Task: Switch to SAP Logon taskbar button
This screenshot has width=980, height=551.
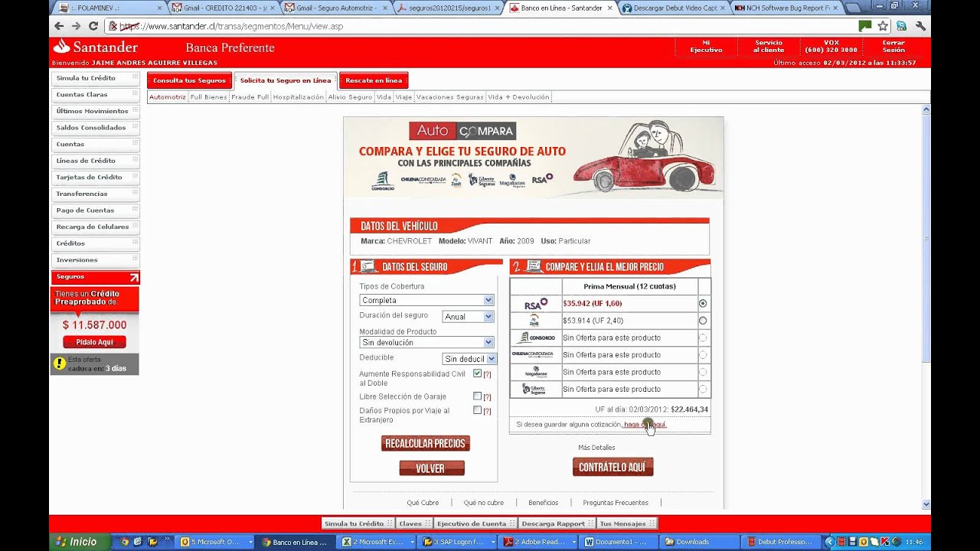Action: point(456,542)
